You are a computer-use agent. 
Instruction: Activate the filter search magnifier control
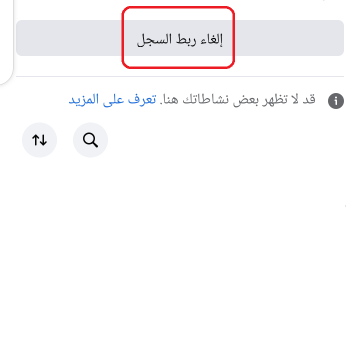(90, 140)
